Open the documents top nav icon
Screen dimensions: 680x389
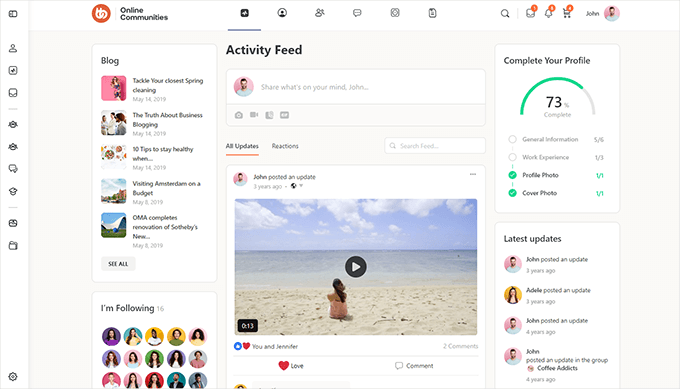[432, 13]
